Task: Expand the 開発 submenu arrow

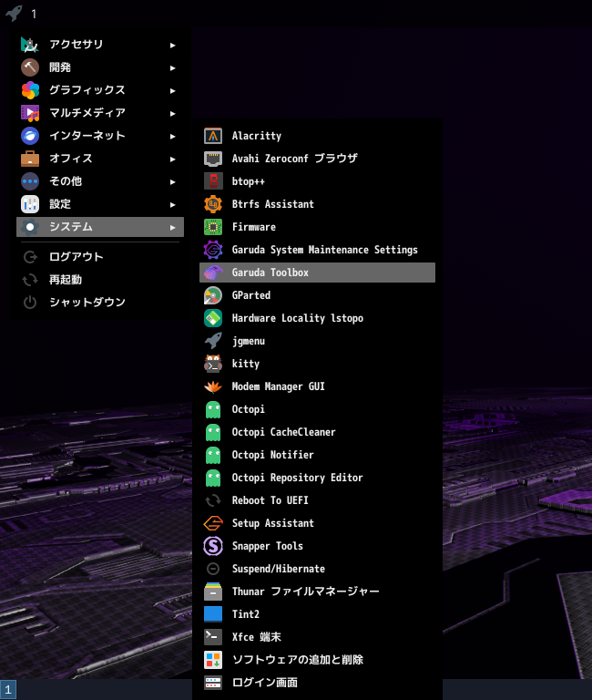Action: [173, 67]
